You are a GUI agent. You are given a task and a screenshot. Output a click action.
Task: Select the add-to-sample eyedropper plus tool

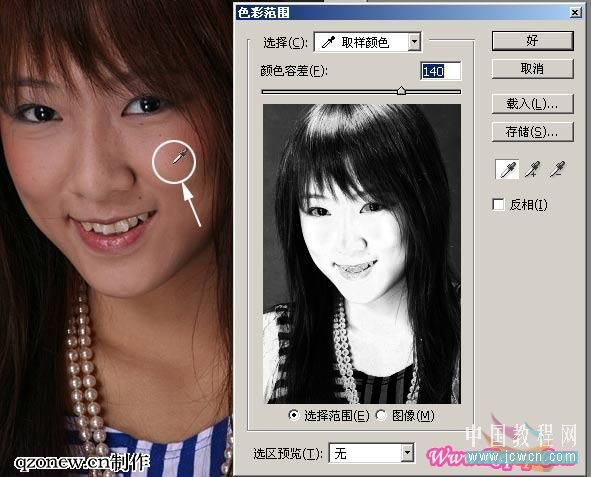[533, 169]
